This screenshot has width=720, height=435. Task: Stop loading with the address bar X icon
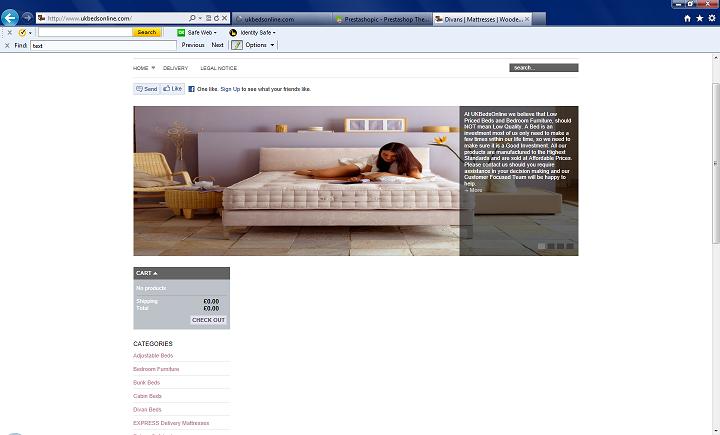click(x=225, y=18)
